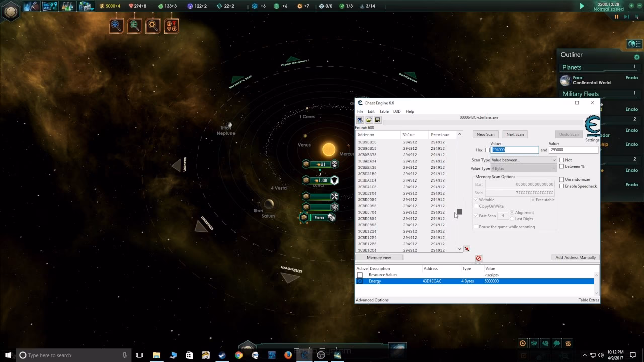This screenshot has height=362, width=644.
Task: Open the Scan Type dropdown
Action: coord(524,160)
